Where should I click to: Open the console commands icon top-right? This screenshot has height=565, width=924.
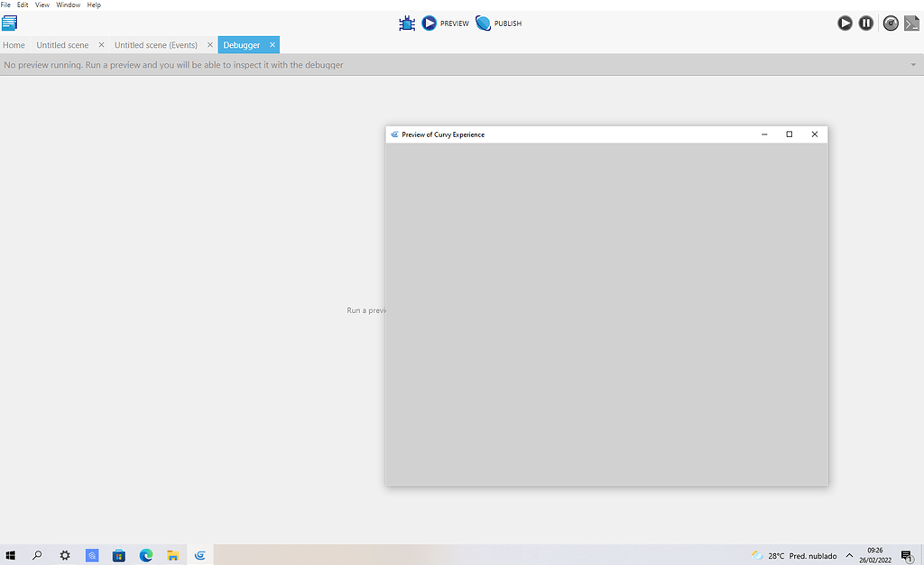click(911, 23)
